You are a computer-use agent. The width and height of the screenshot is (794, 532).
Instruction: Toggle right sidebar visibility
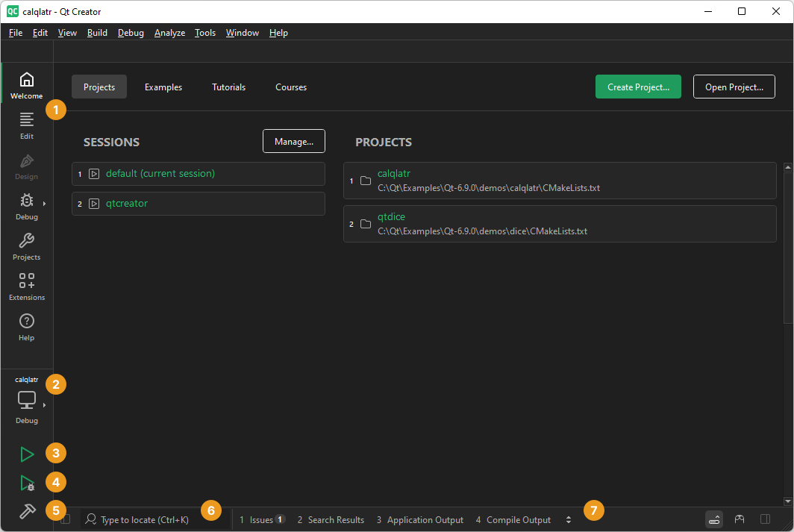click(x=765, y=519)
